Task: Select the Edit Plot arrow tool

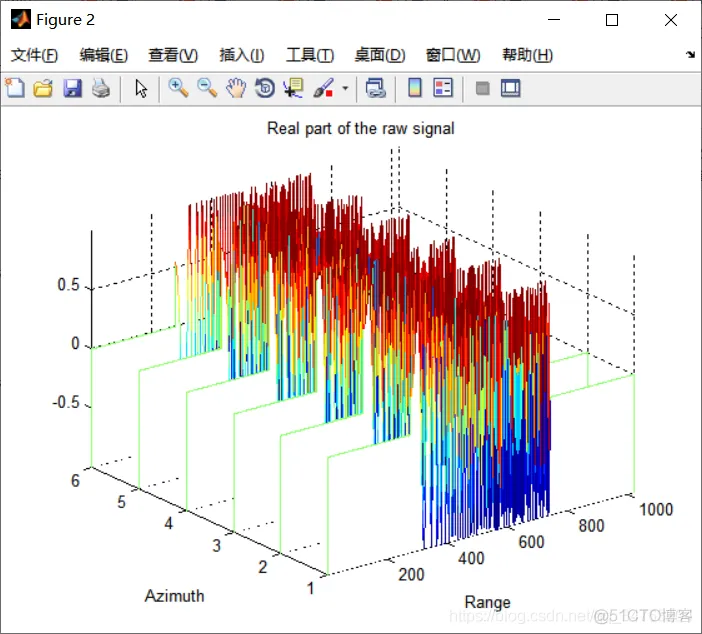Action: pos(141,88)
